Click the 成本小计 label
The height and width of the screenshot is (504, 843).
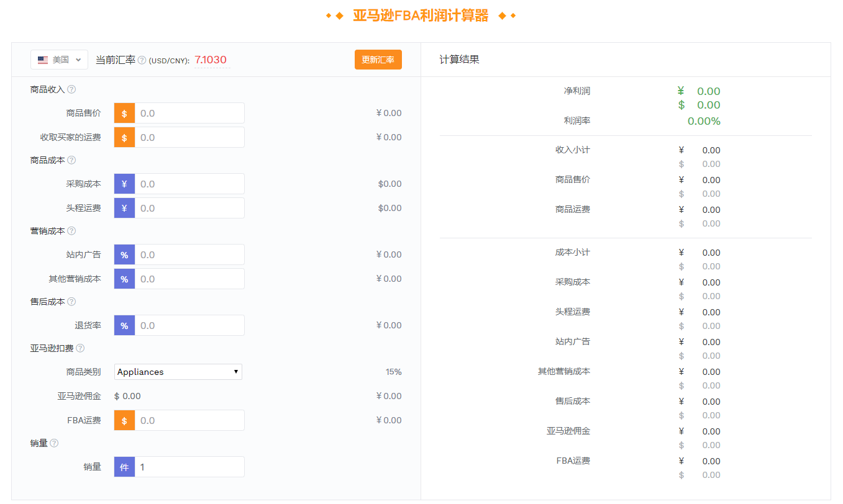pyautogui.click(x=573, y=252)
